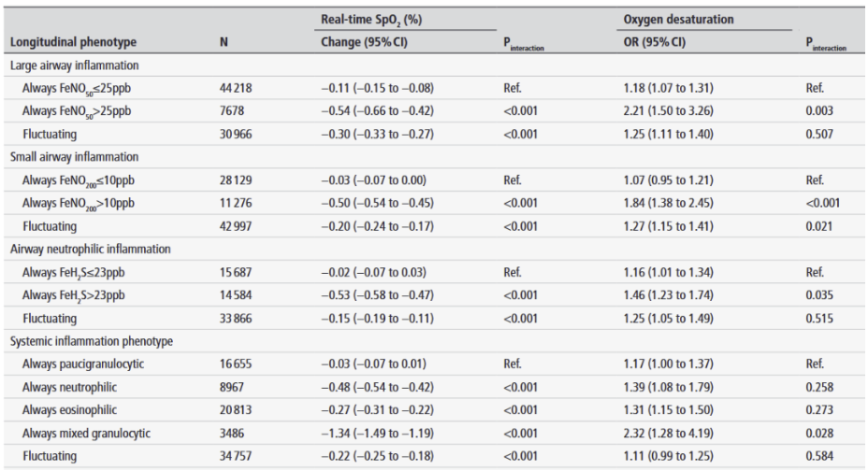868x471 pixels.
Task: Click the Always eosinophilic row label
Action: [x=76, y=408]
